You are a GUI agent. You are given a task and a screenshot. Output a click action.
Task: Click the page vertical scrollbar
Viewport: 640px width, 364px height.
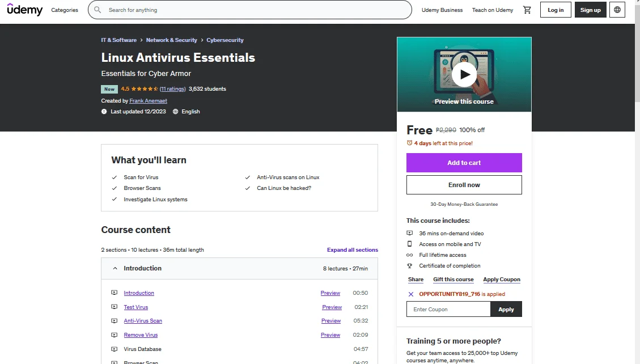[x=637, y=53]
